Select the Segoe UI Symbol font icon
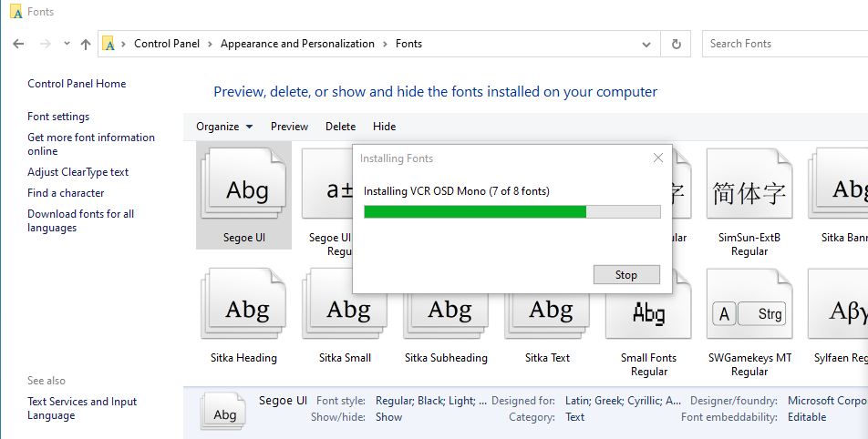The height and width of the screenshot is (439, 868). pyautogui.click(x=327, y=184)
